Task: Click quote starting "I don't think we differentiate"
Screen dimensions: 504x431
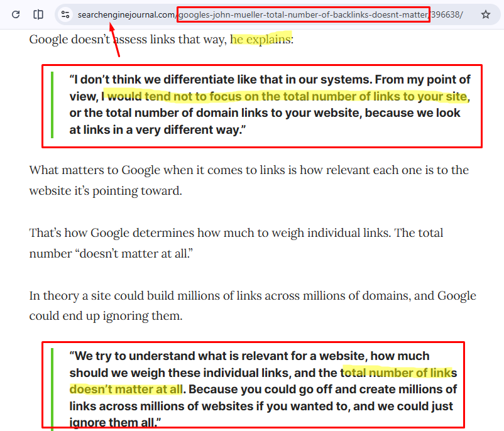Action: [270, 105]
